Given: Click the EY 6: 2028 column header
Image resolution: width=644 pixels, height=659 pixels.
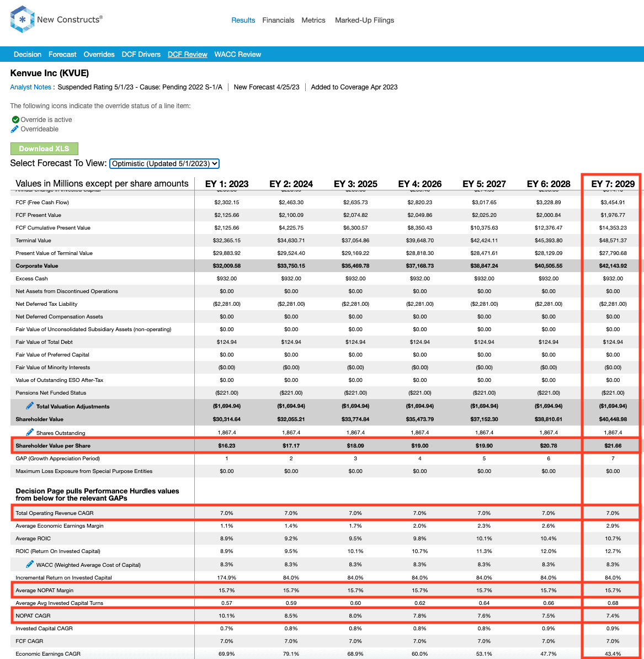Looking at the screenshot, I should [549, 184].
